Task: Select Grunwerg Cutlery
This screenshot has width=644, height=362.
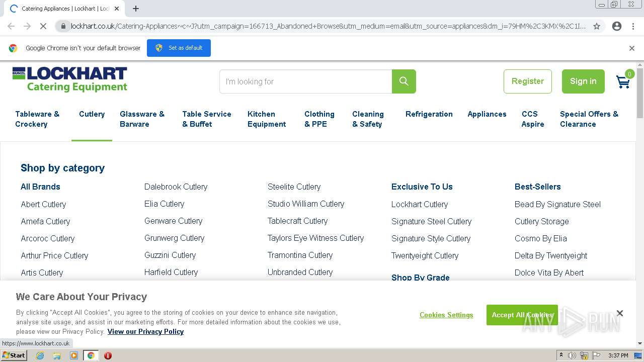Action: point(174,238)
